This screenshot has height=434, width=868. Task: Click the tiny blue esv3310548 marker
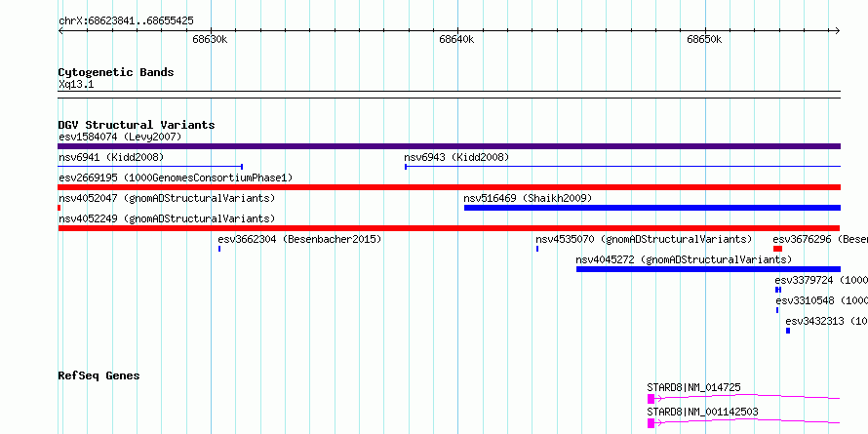coord(777,310)
